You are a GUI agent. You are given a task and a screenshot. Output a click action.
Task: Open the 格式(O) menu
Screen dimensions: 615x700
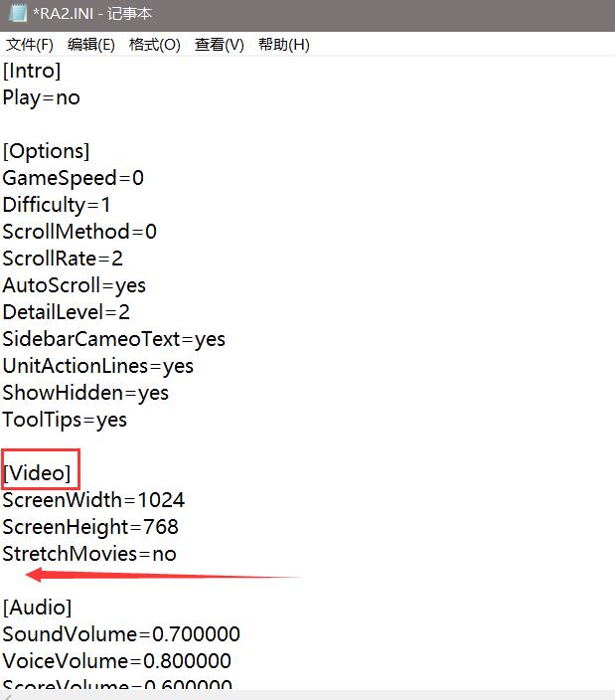(154, 45)
